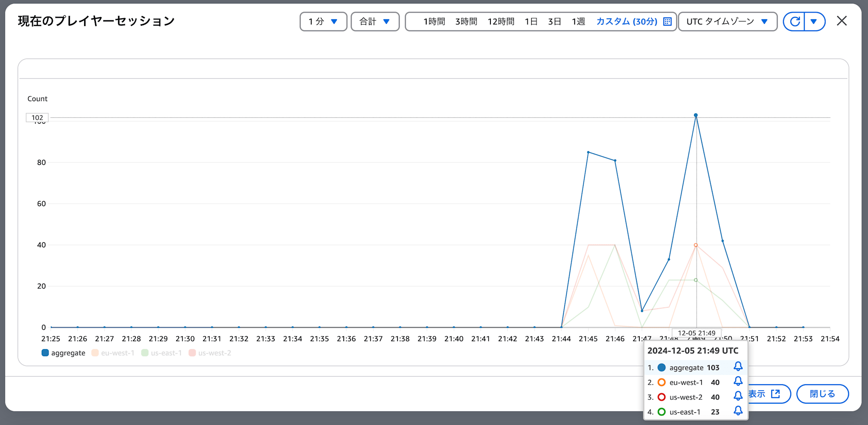Click the aggregate peak data point at 21:49
Image resolution: width=868 pixels, height=425 pixels.
(696, 115)
